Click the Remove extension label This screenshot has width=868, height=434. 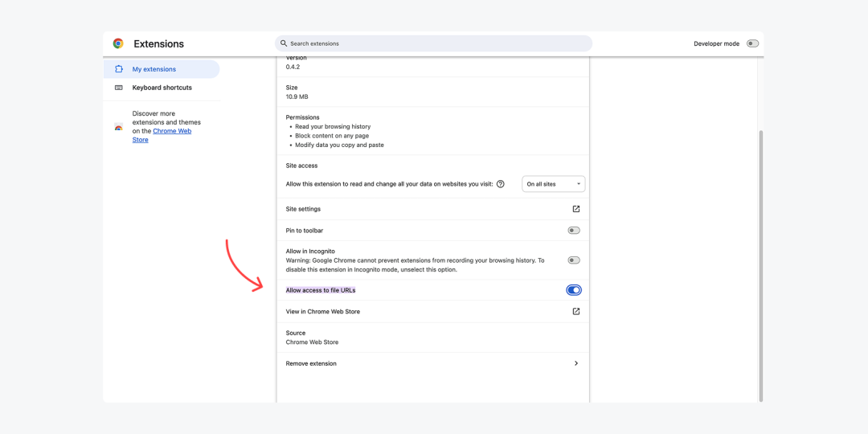point(311,363)
